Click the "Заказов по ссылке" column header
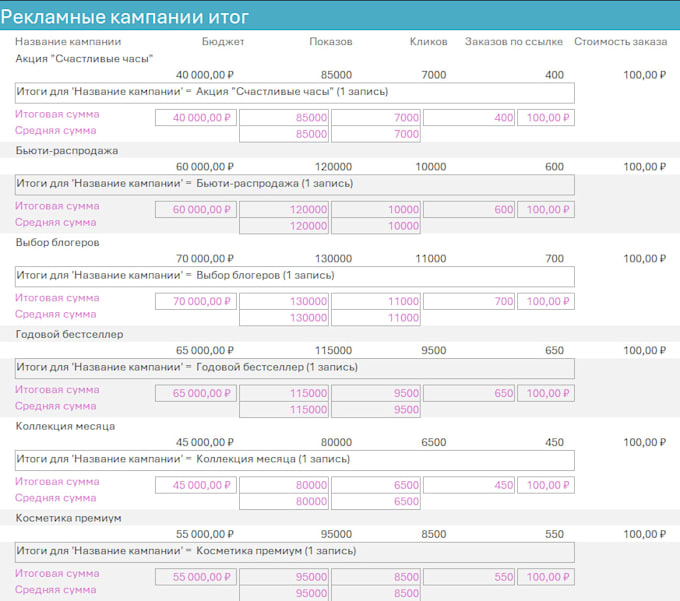 tap(514, 42)
